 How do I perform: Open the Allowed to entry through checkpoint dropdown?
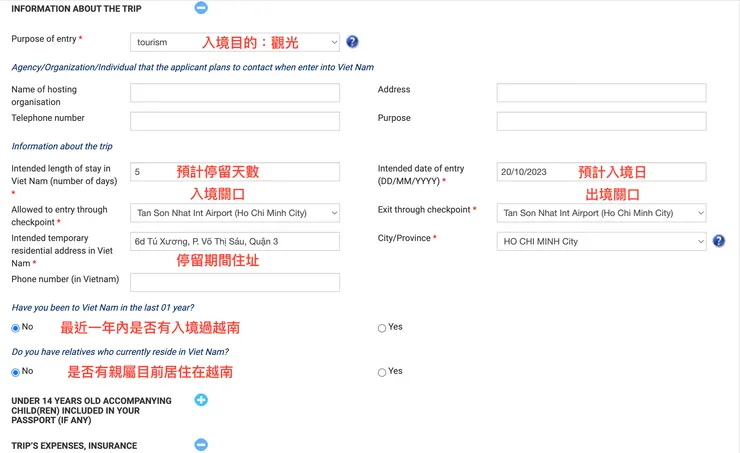[x=235, y=213]
